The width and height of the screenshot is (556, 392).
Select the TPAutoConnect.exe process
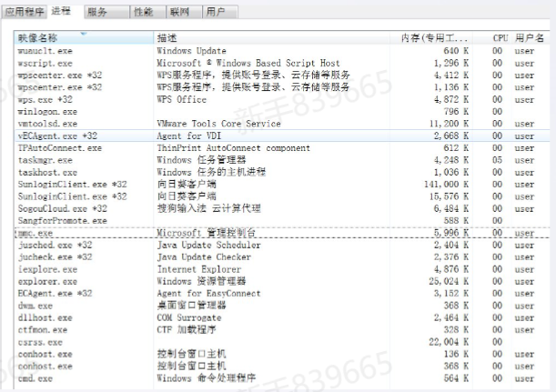(282, 148)
